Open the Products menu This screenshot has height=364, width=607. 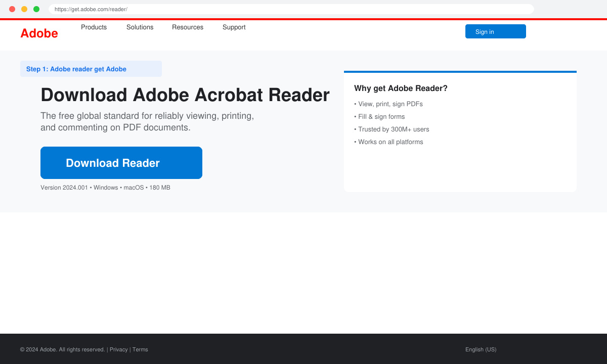click(94, 27)
